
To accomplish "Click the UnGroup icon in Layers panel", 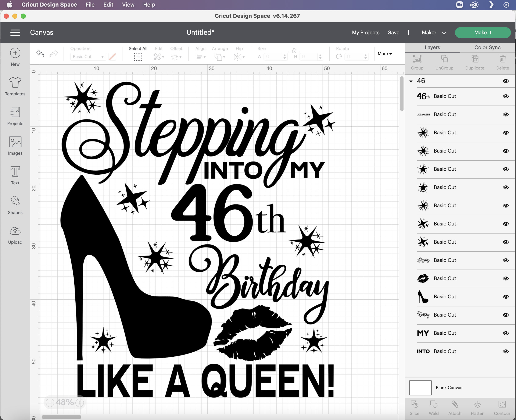I will coord(444,63).
